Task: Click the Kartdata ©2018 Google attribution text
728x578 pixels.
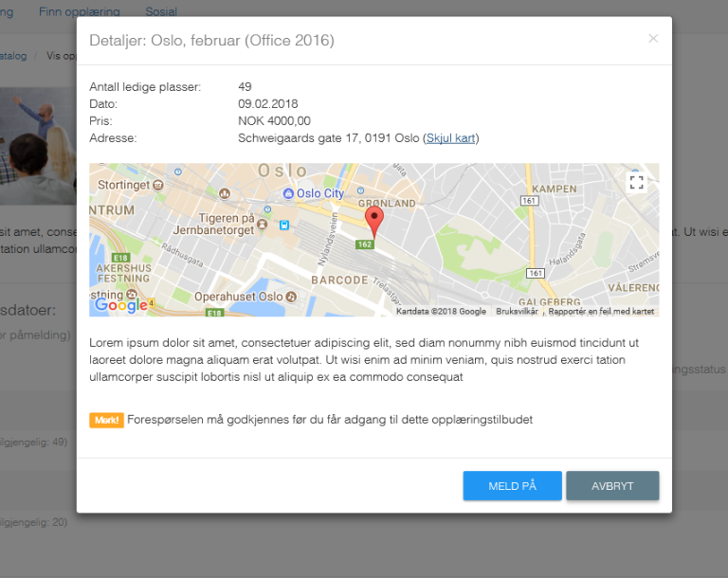Action: coord(441,311)
